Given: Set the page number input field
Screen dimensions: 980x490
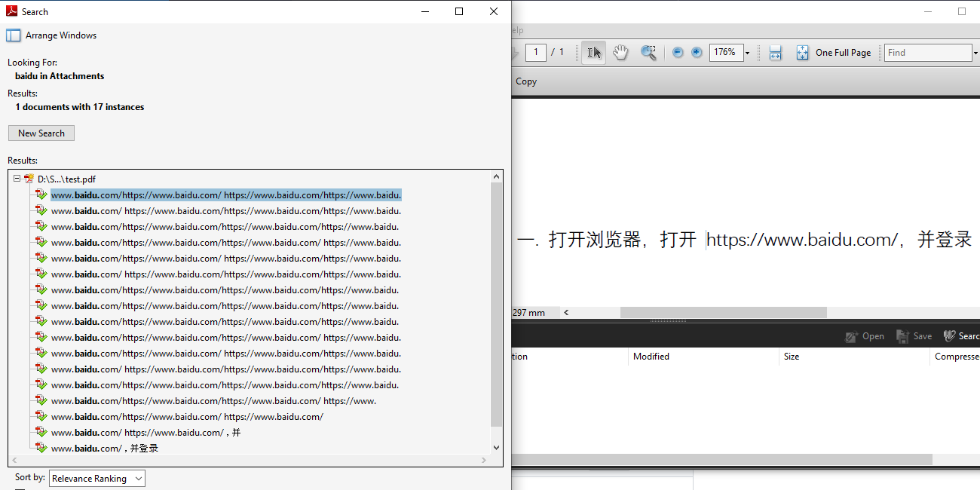Looking at the screenshot, I should coord(535,52).
